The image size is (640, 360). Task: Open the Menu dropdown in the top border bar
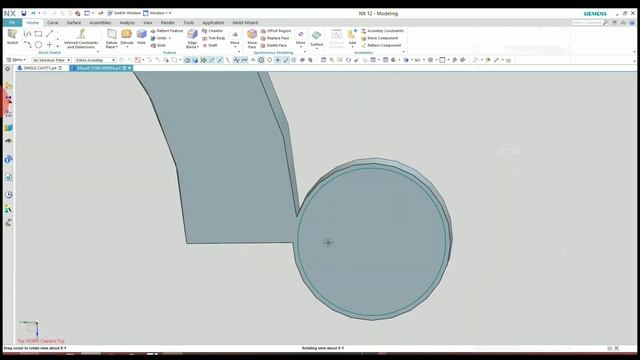pyautogui.click(x=16, y=60)
